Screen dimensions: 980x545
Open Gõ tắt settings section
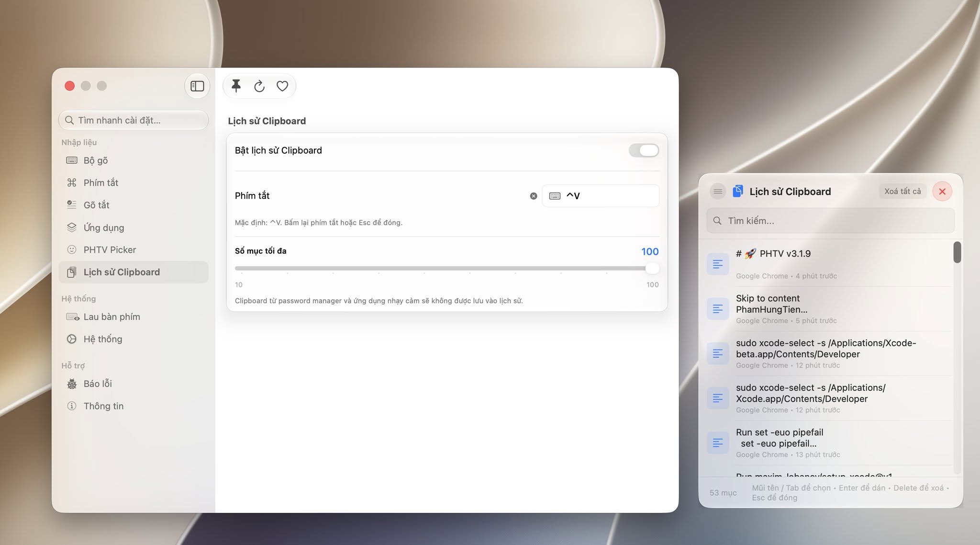134,205
